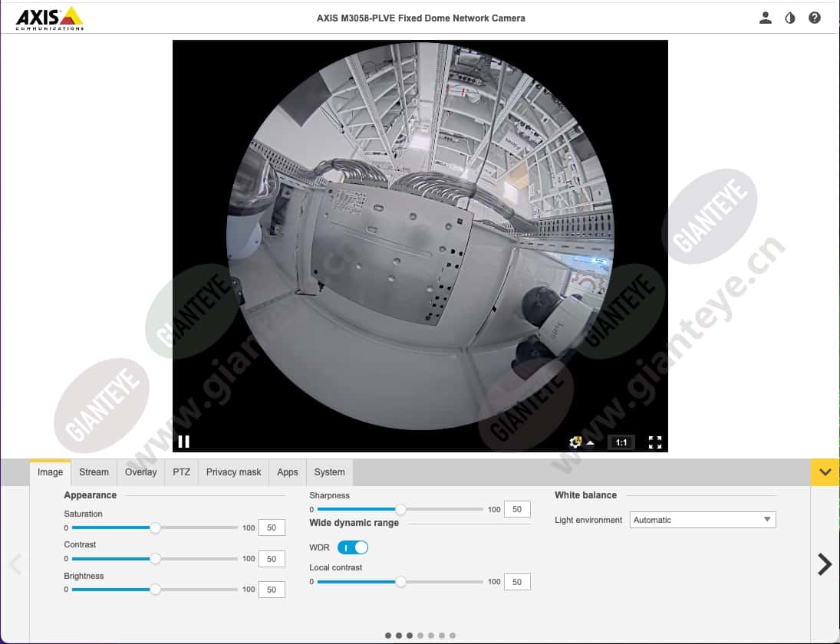The width and height of the screenshot is (840, 644).
Task: Select the first page indicator dot
Action: tap(388, 636)
